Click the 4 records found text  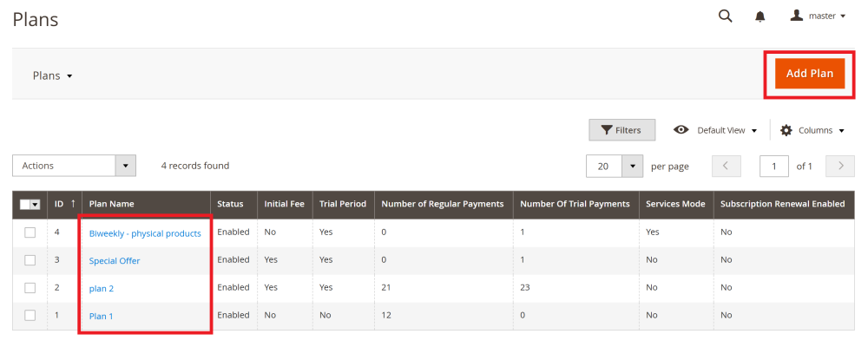[x=194, y=166]
